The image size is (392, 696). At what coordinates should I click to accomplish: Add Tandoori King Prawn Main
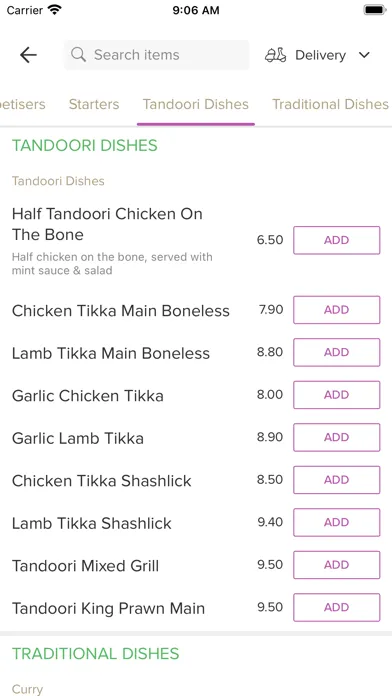[337, 607]
